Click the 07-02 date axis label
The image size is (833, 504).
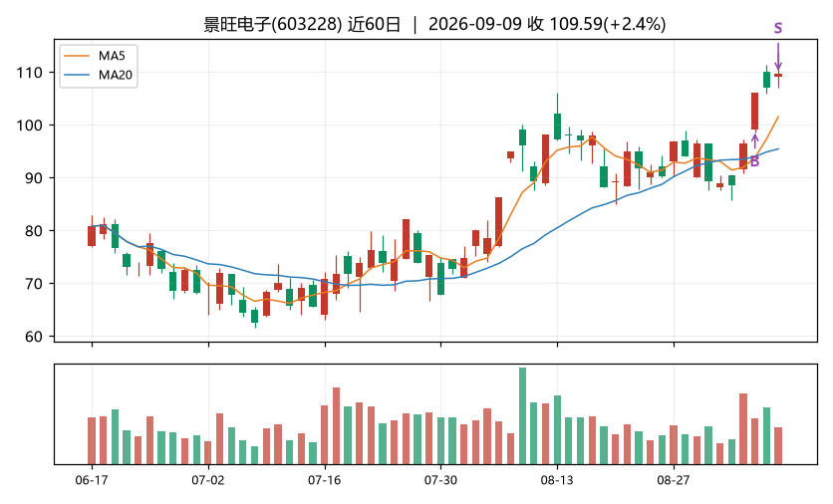[207, 481]
